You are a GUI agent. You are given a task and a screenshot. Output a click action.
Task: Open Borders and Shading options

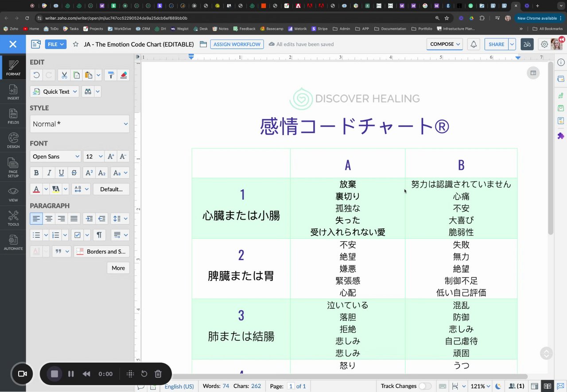(101, 251)
